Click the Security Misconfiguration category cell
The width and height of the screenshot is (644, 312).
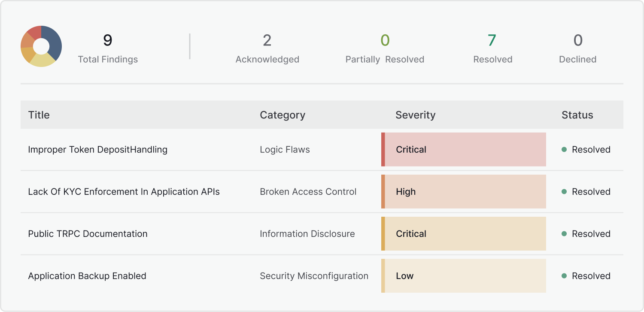point(314,276)
